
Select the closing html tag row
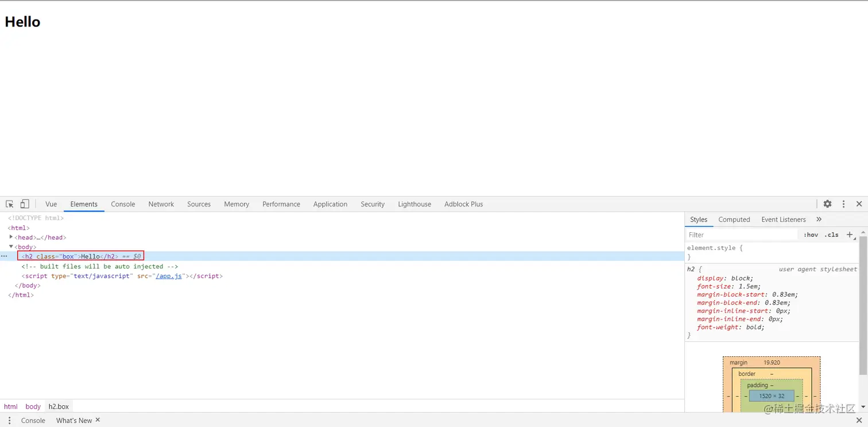(x=21, y=295)
